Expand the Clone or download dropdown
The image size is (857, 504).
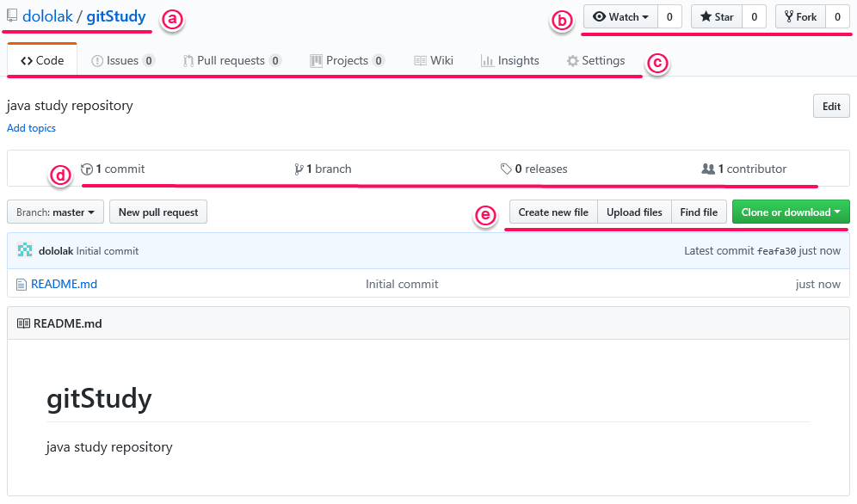(791, 212)
